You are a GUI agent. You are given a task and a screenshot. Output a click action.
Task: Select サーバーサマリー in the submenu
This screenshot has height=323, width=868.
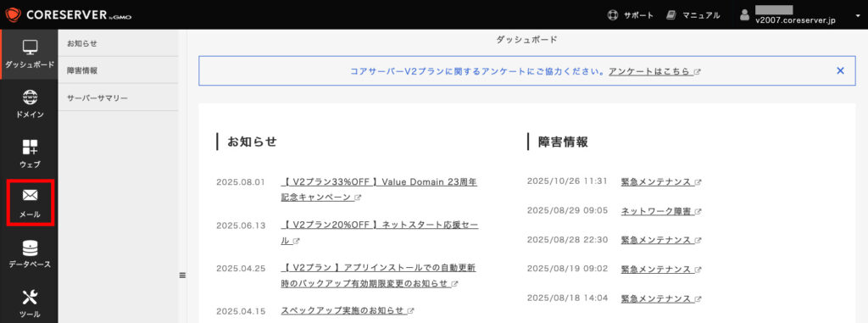pyautogui.click(x=118, y=98)
